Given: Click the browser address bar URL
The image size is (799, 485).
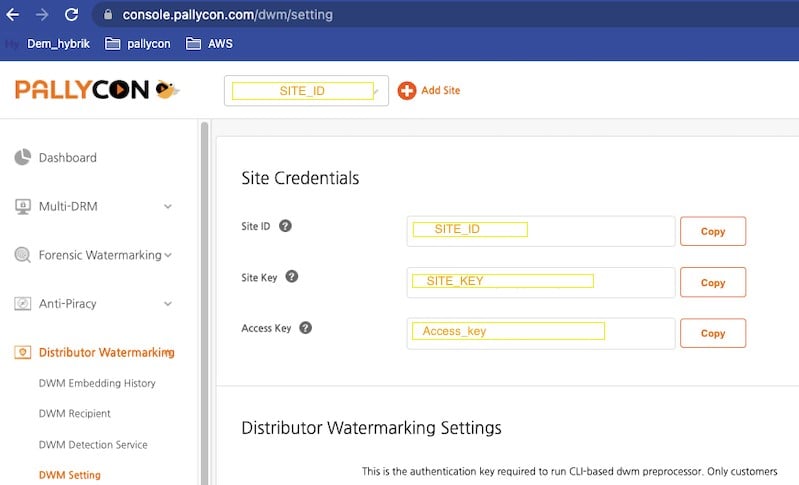Looking at the screenshot, I should (228, 15).
